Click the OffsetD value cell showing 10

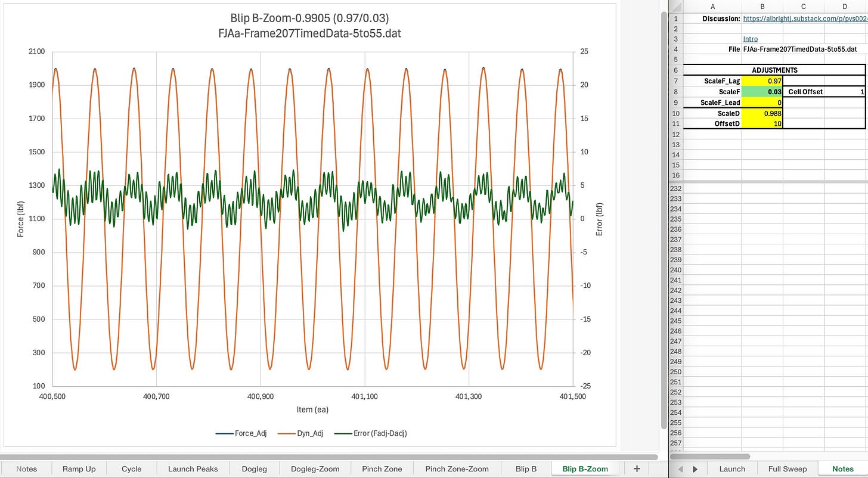click(762, 123)
